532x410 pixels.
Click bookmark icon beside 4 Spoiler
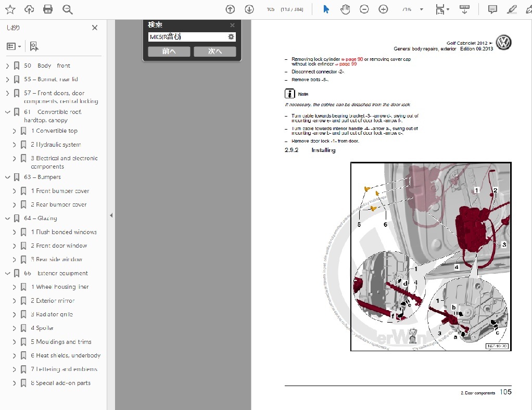(x=23, y=328)
